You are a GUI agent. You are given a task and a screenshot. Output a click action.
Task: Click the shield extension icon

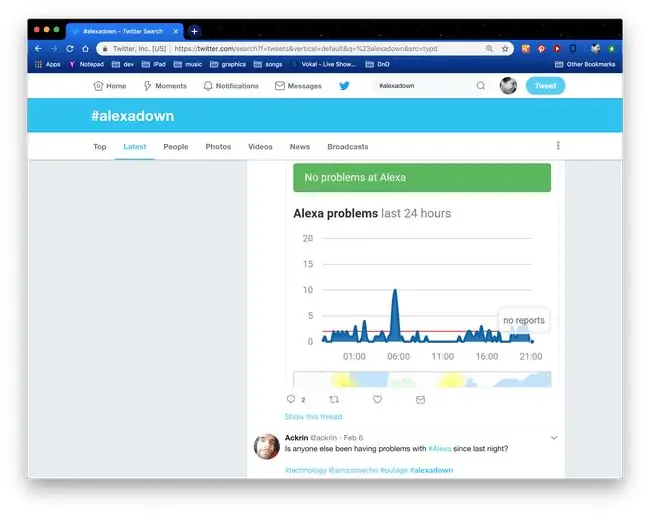(x=573, y=49)
